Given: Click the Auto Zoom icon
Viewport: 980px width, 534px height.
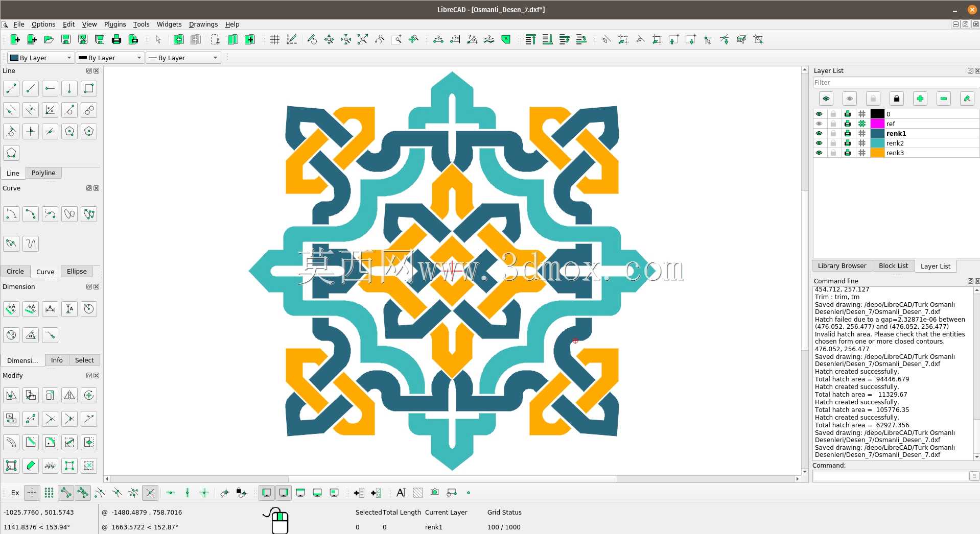Looking at the screenshot, I should pos(362,39).
